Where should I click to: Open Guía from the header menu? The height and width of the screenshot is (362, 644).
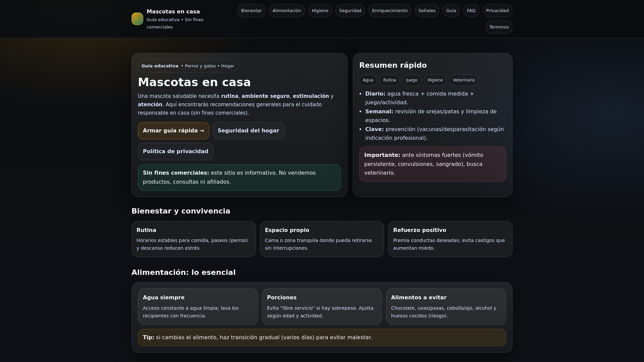pos(451,11)
